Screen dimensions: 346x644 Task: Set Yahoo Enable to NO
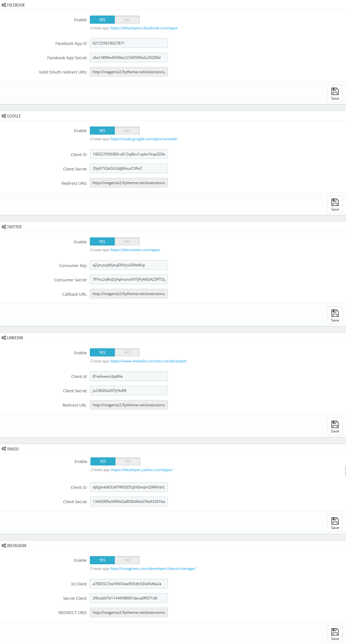(128, 461)
